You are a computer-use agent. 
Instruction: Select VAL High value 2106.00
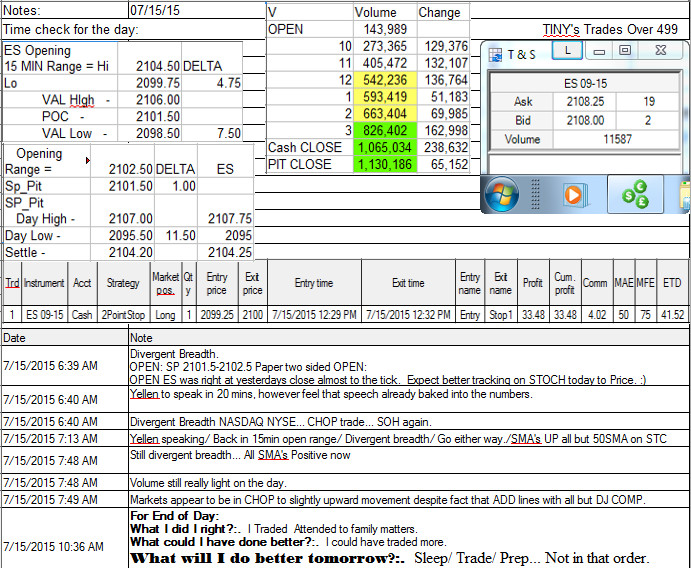[x=149, y=100]
